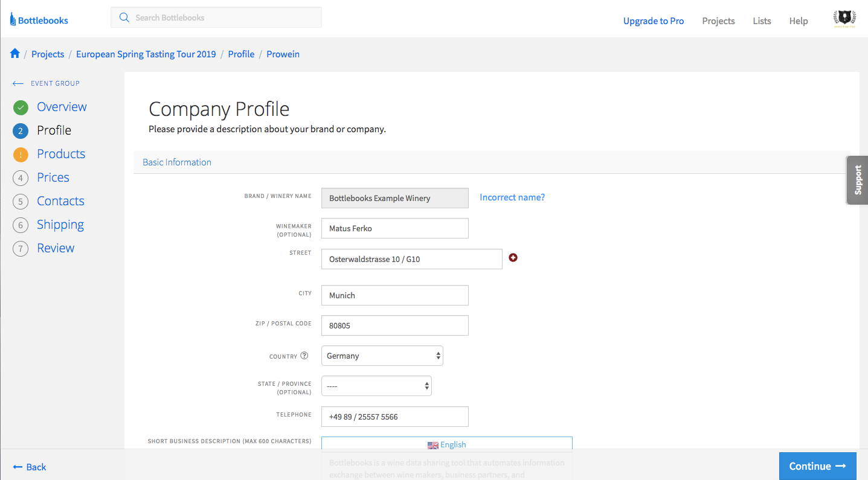Viewport: 868px width, 480px height.
Task: Open the State / Province dropdown
Action: pyautogui.click(x=376, y=386)
